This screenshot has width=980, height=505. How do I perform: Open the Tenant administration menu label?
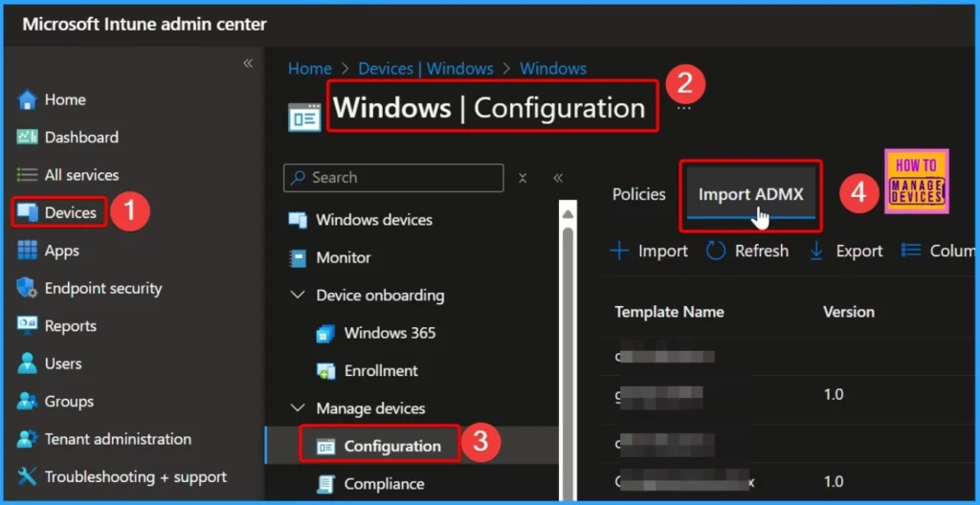(118, 439)
